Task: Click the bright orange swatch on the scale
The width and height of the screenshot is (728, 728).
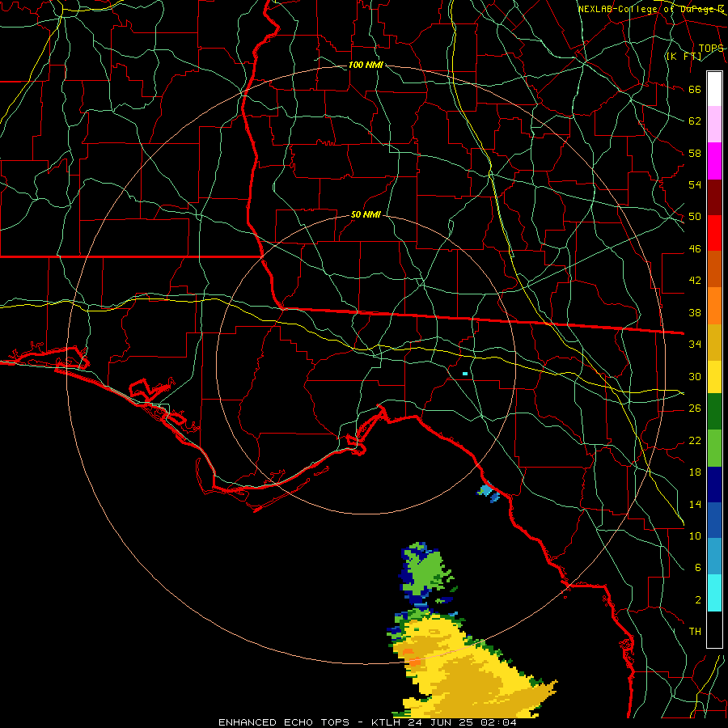Action: click(x=714, y=305)
